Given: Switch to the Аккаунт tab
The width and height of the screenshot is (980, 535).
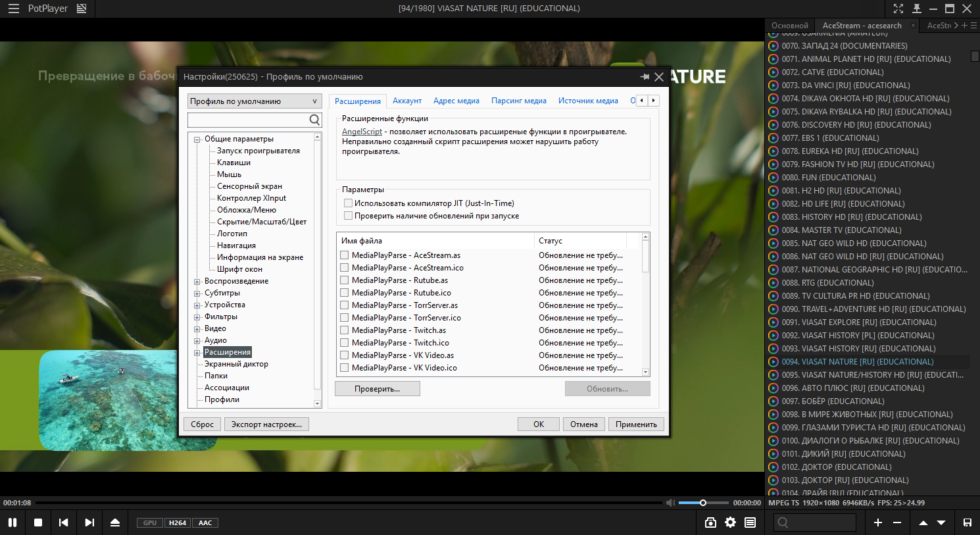Looking at the screenshot, I should click(x=407, y=101).
